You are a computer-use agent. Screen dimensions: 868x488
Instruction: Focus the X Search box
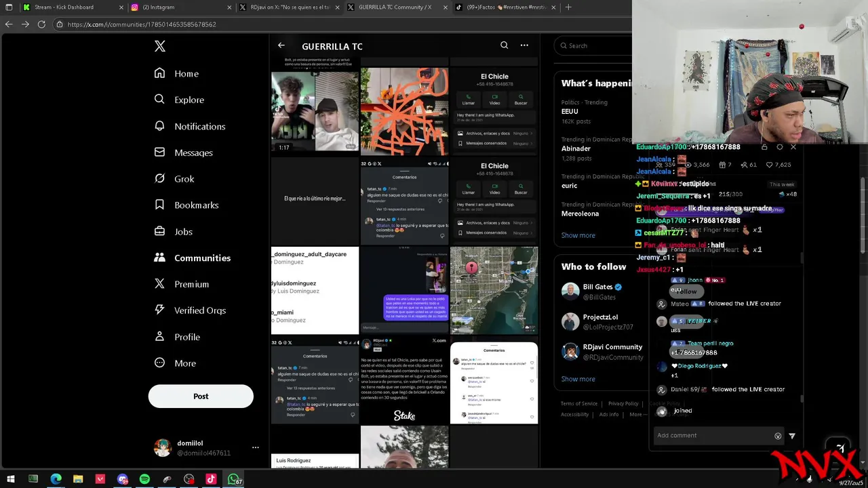pyautogui.click(x=593, y=45)
